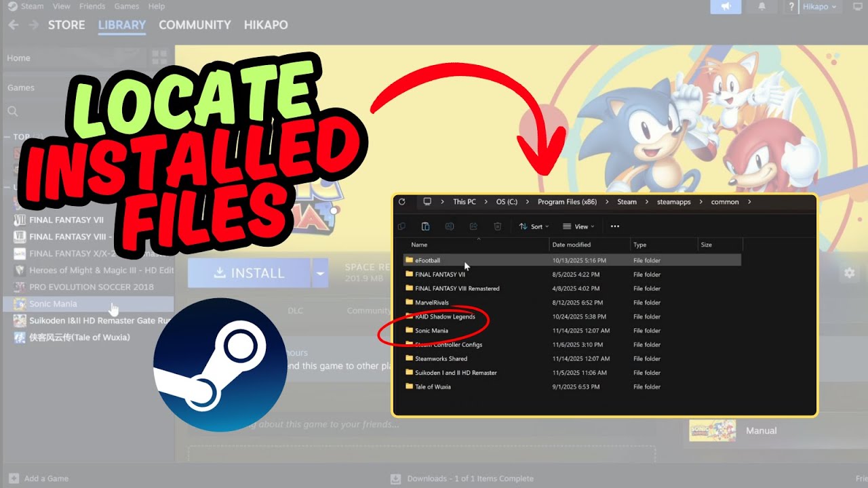Open Steam notifications bell
Screen dimensions: 868x488
762,7
